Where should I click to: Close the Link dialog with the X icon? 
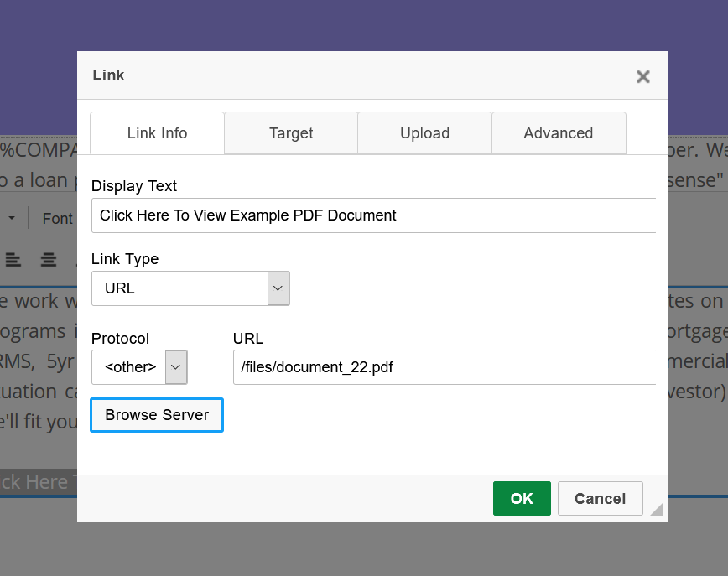(x=643, y=76)
